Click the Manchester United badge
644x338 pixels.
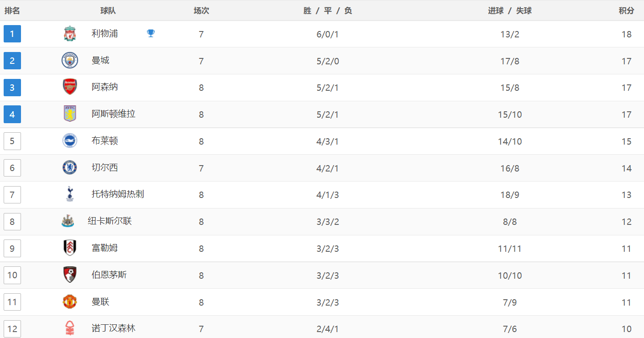click(69, 302)
